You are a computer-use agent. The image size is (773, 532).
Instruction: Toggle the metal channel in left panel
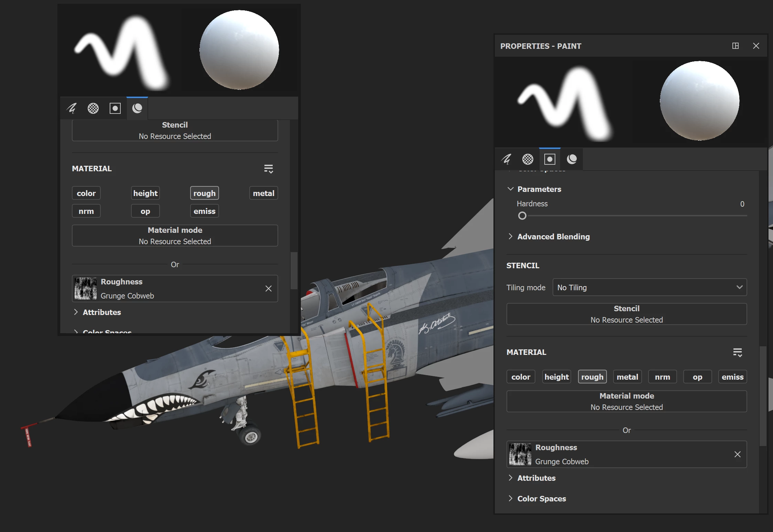[x=263, y=193]
